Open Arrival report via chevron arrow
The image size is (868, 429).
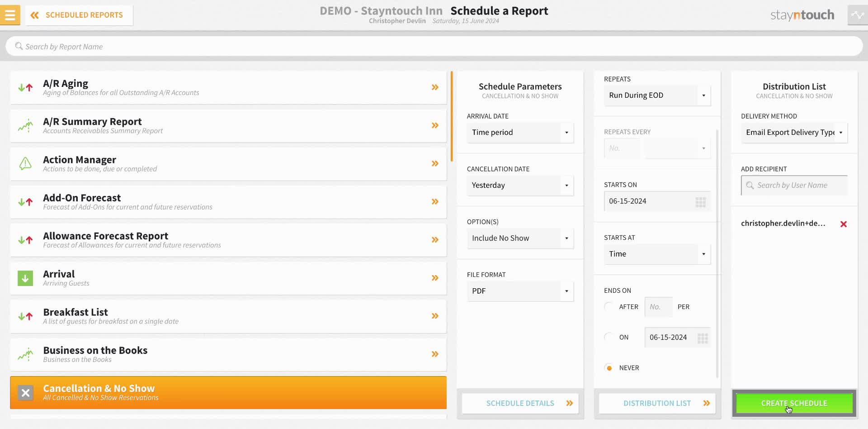point(435,278)
